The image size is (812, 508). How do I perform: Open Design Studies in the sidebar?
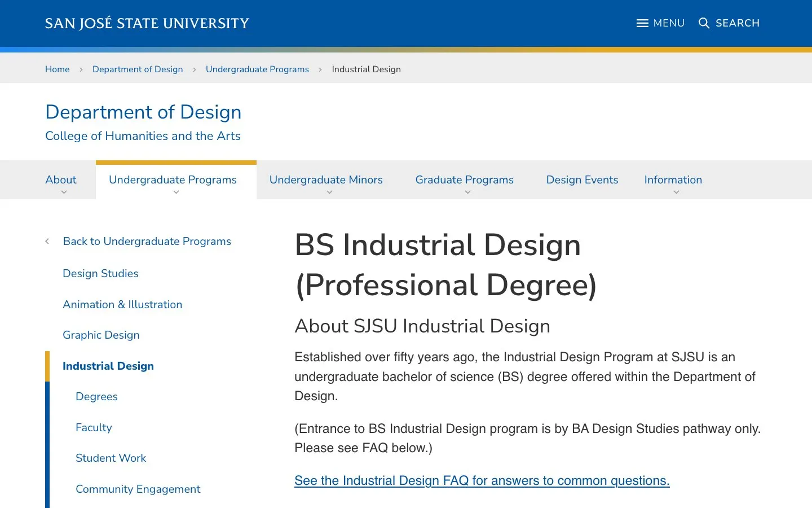[100, 273]
